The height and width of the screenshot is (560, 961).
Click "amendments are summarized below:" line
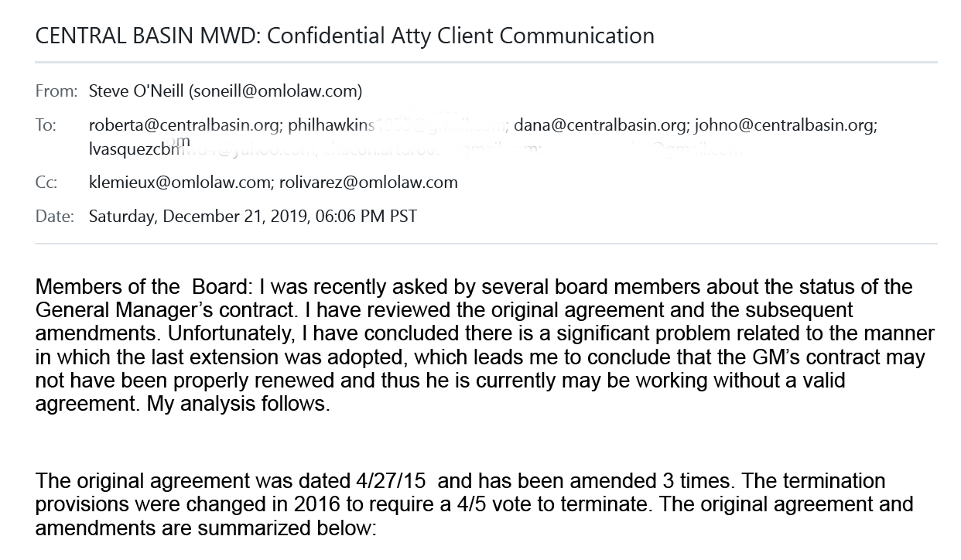pos(205,529)
